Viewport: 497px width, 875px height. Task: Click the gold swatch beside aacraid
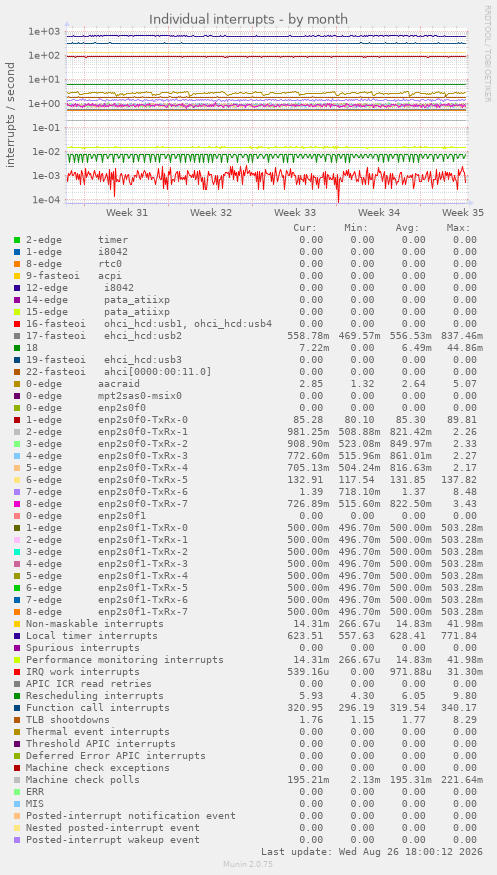coord(17,384)
